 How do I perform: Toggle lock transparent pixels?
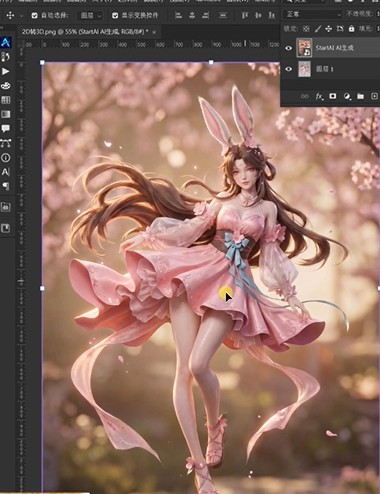click(x=306, y=29)
